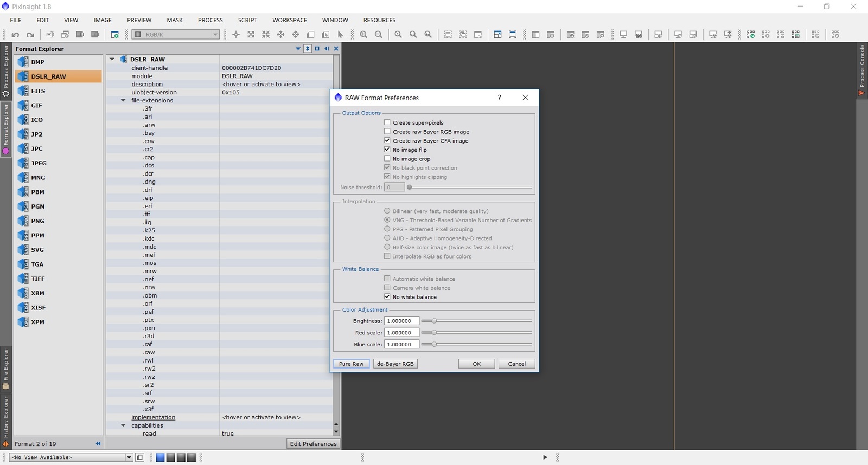Click the Undo arrow in the toolbar
Screen dimensions: 868x465
[15, 35]
